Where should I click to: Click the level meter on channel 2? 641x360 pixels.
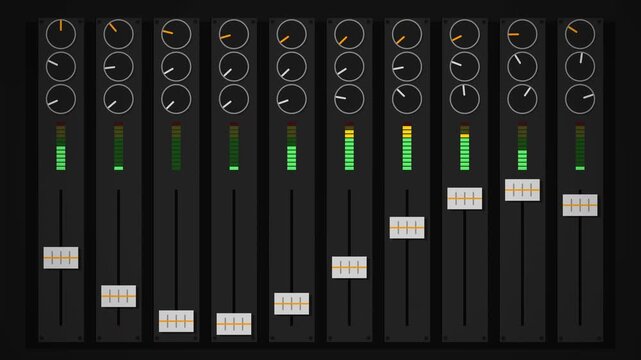point(119,146)
